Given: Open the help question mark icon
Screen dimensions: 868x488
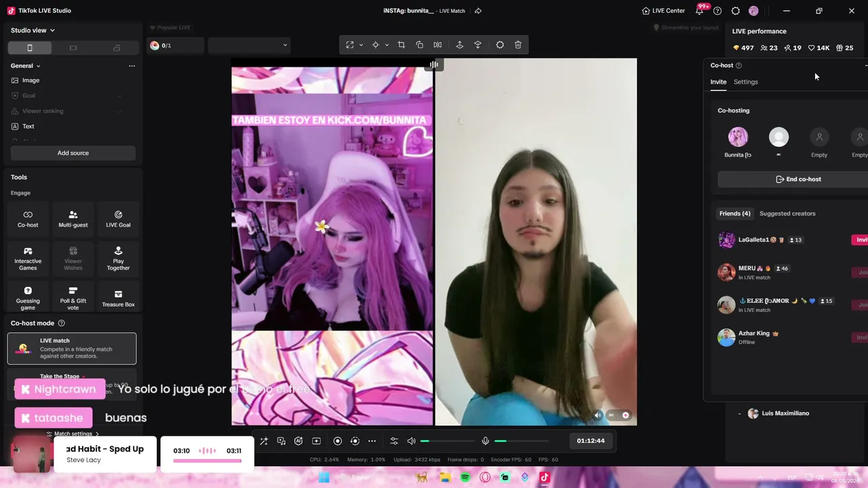Looking at the screenshot, I should tap(717, 11).
